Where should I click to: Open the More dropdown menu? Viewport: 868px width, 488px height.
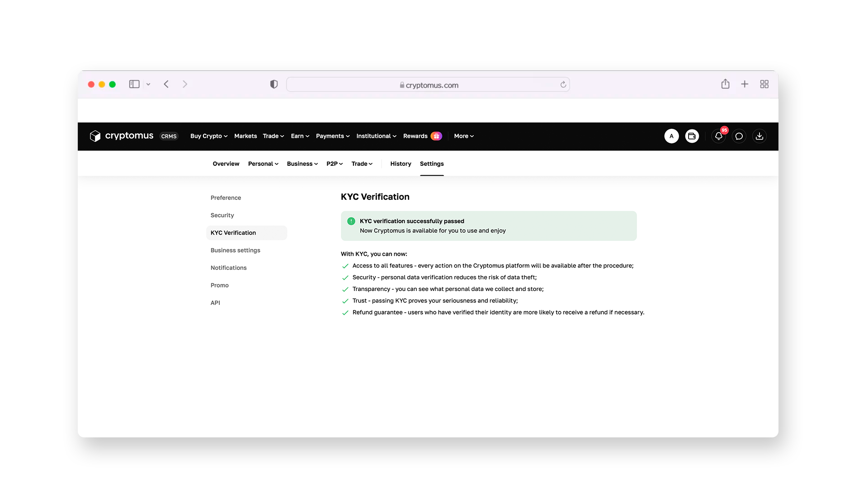click(463, 136)
